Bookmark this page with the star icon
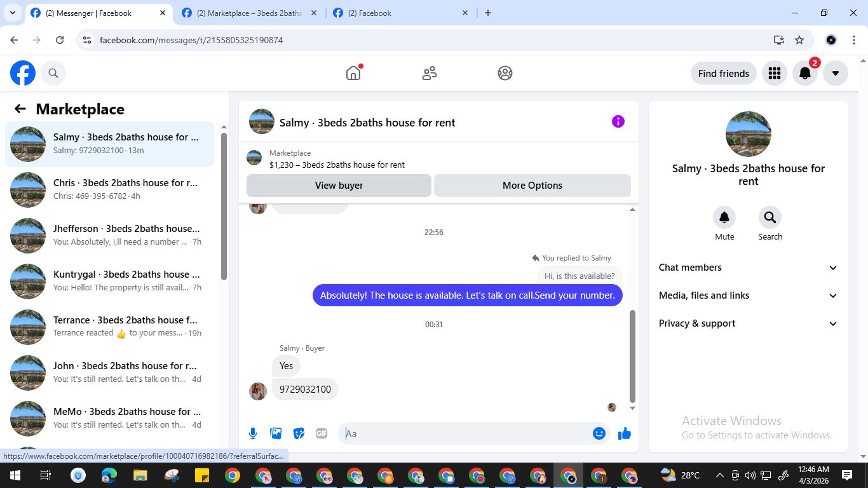Screen dimensions: 868x488 pyautogui.click(x=799, y=40)
